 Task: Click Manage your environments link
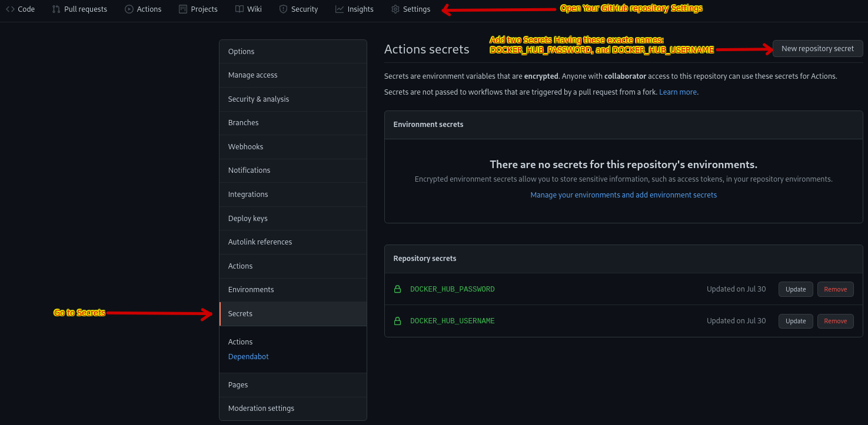point(623,195)
